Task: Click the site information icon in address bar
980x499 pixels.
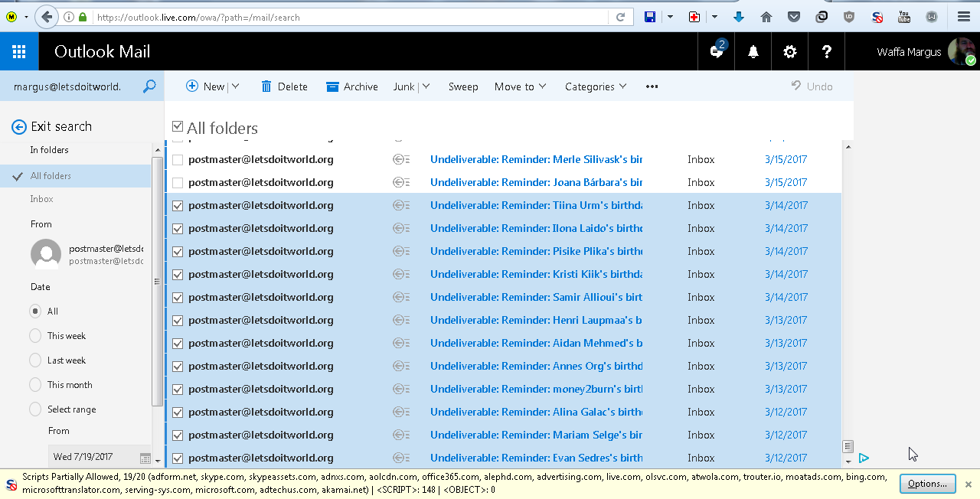Action: tap(69, 17)
